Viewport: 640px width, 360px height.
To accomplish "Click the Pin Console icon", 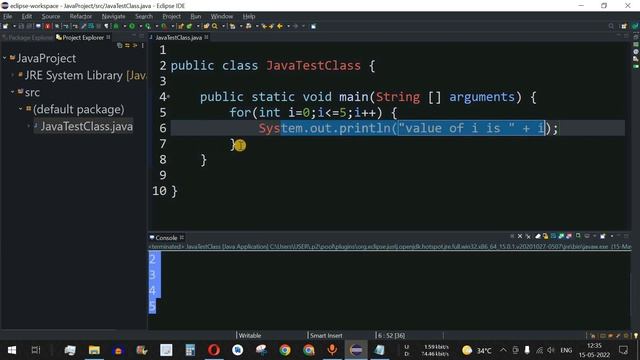I will [x=578, y=236].
